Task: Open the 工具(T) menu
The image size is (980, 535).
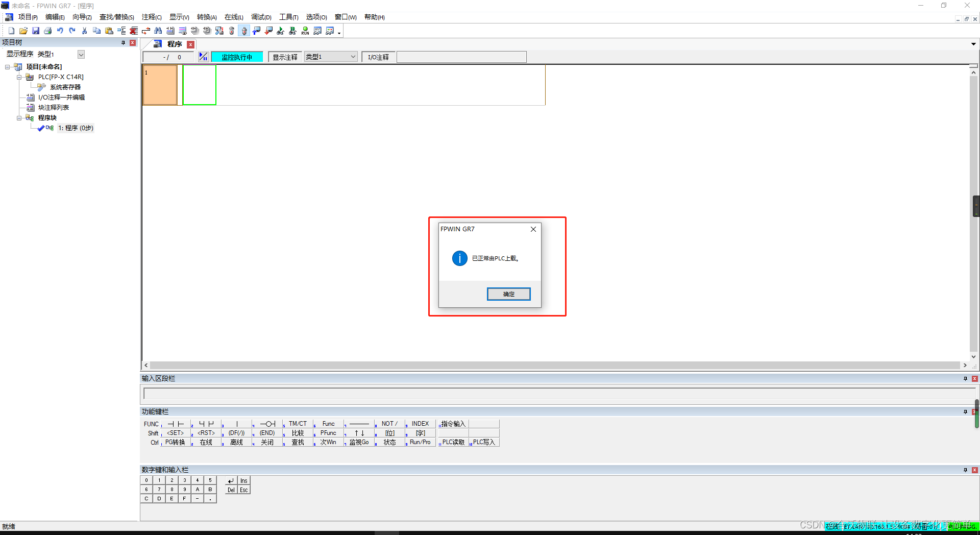Action: [289, 17]
